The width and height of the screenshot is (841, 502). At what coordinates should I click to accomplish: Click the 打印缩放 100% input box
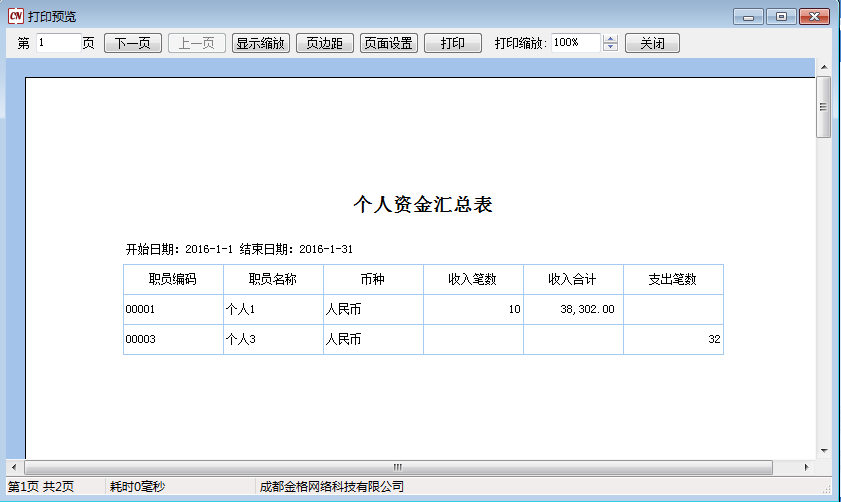(x=574, y=43)
